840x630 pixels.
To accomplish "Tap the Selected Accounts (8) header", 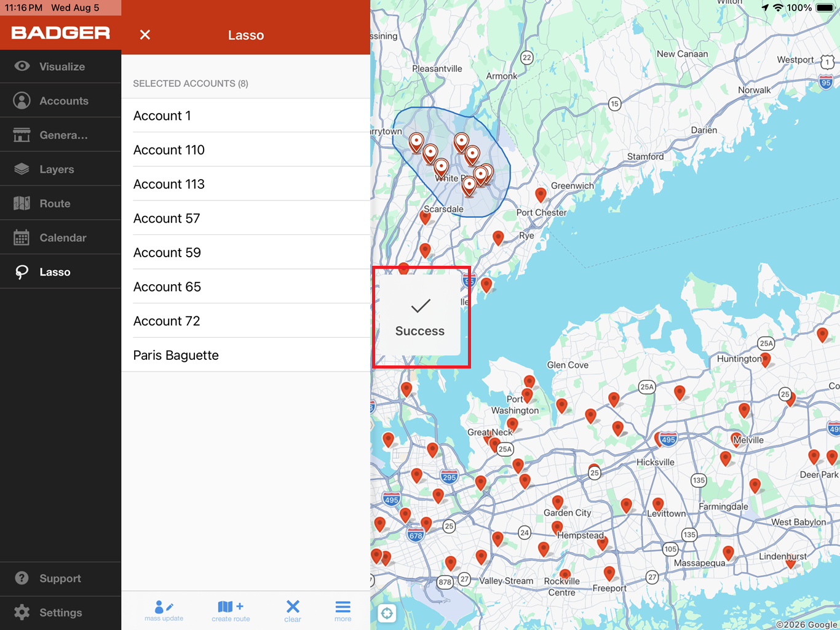I will coord(191,84).
